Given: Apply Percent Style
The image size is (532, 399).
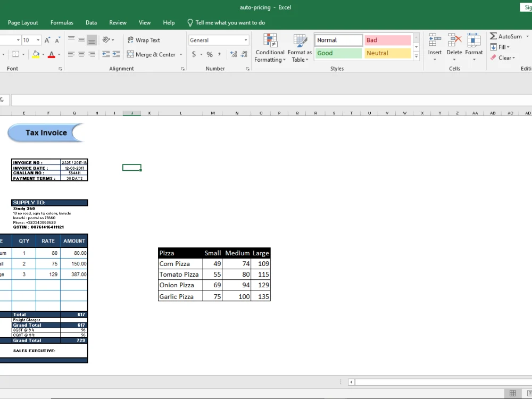Looking at the screenshot, I should click(x=210, y=54).
